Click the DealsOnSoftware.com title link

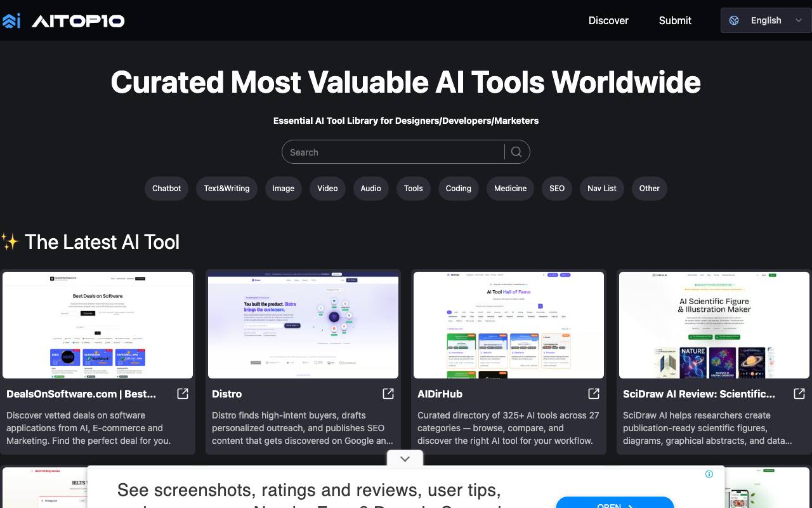tap(81, 394)
